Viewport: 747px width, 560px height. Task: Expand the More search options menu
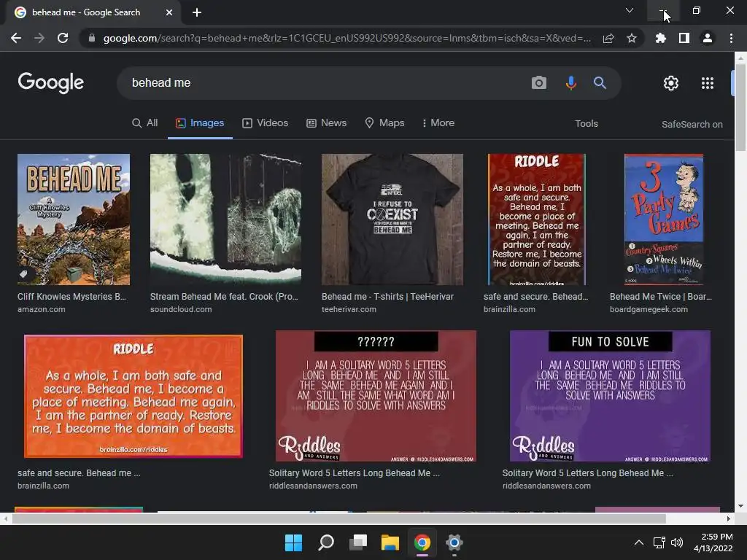(x=438, y=122)
